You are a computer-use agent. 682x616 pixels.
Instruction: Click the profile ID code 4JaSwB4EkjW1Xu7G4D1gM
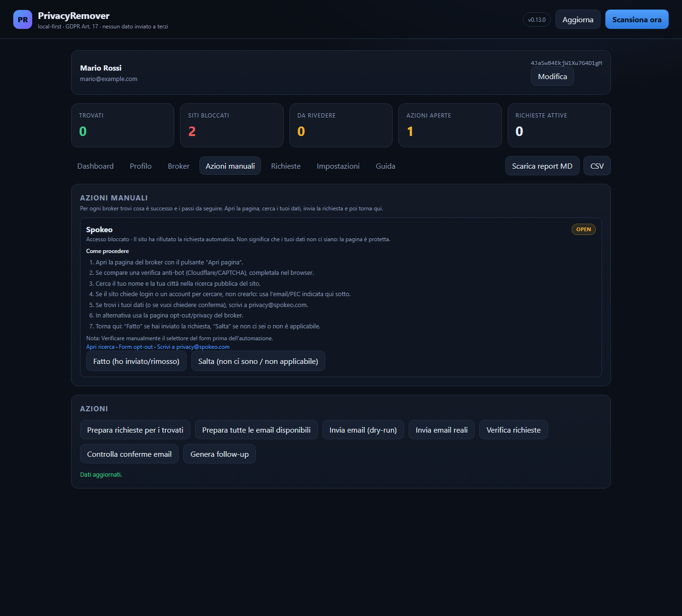(x=566, y=63)
